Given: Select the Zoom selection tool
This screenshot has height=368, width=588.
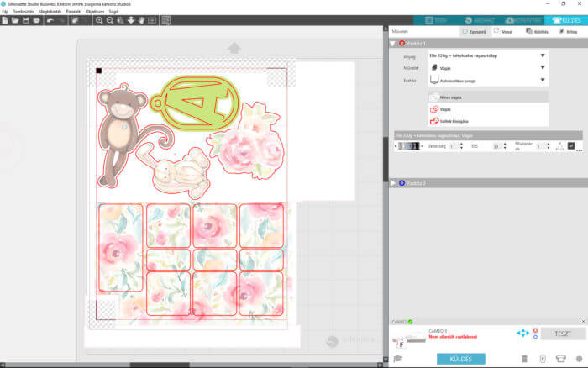Looking at the screenshot, I should click(120, 20).
